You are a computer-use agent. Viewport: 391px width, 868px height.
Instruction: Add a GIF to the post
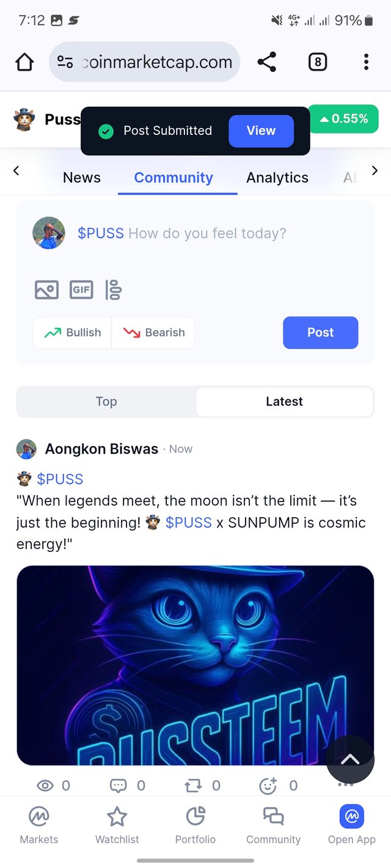[x=81, y=289]
